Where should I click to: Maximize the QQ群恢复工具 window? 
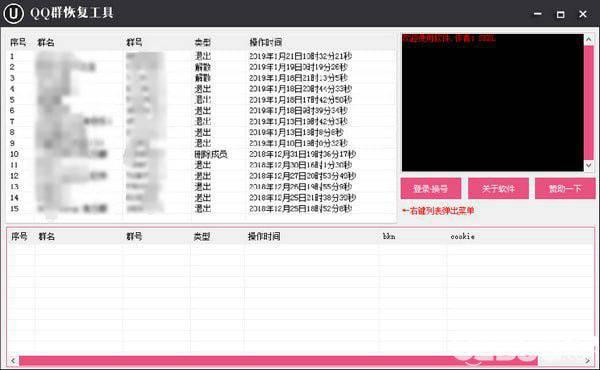click(560, 14)
